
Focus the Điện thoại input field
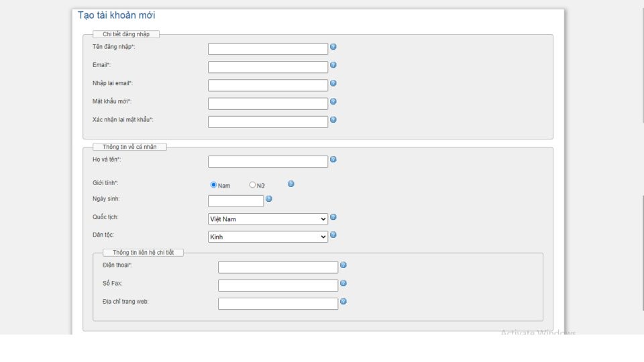278,267
